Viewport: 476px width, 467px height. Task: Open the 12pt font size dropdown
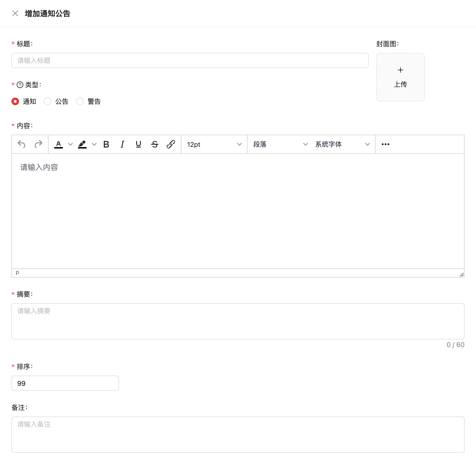(x=214, y=144)
